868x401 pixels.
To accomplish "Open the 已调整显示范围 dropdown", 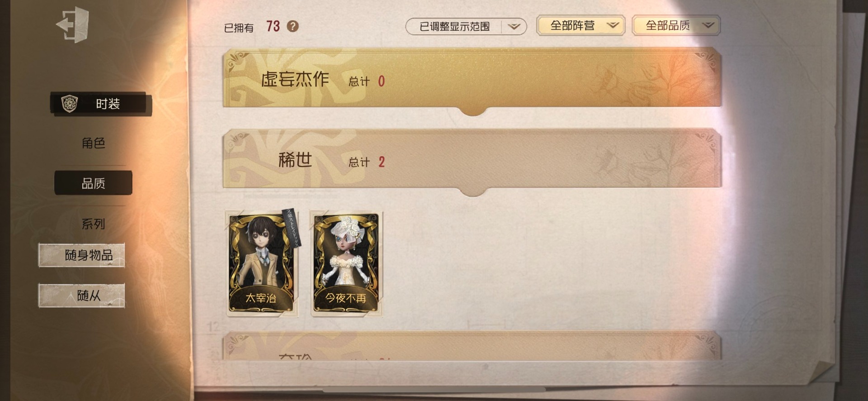I will click(466, 27).
